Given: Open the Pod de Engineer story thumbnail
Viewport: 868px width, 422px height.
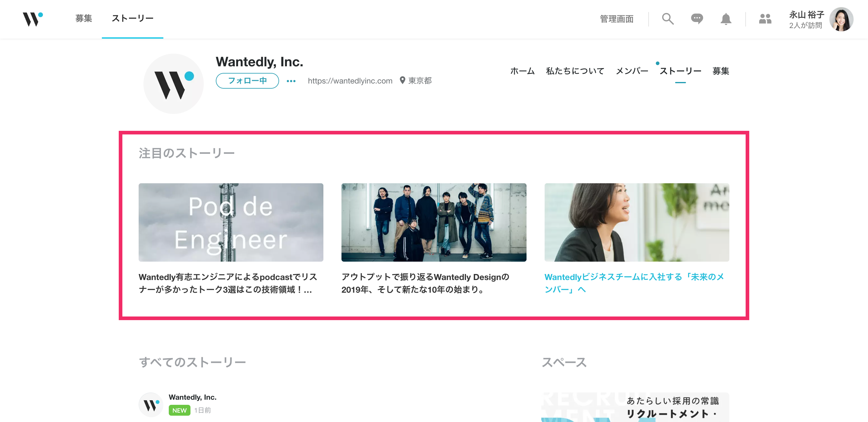Looking at the screenshot, I should point(231,222).
